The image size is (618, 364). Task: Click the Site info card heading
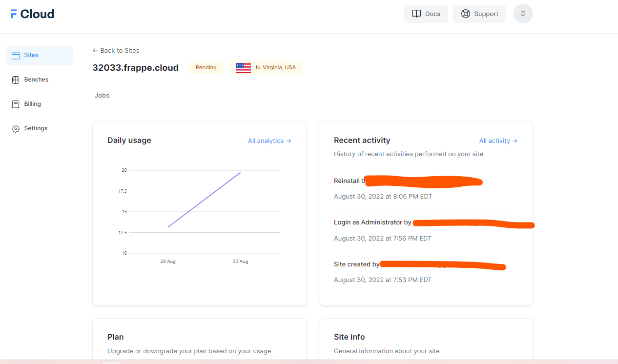point(350,337)
